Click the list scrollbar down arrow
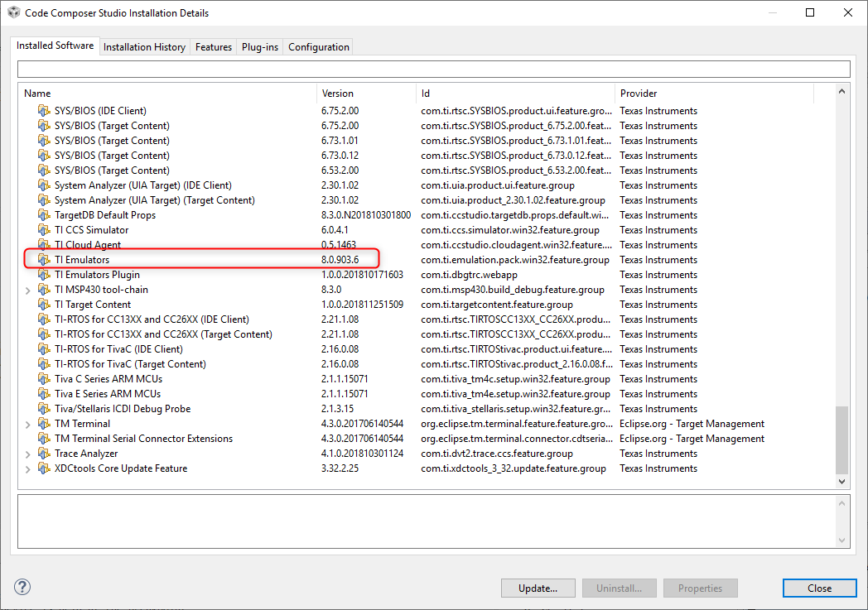The height and width of the screenshot is (610, 868). point(841,482)
